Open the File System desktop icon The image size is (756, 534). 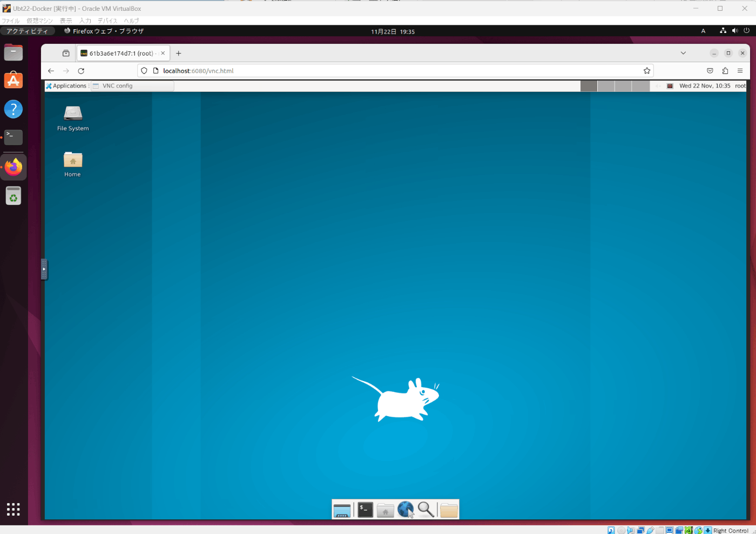click(x=73, y=118)
